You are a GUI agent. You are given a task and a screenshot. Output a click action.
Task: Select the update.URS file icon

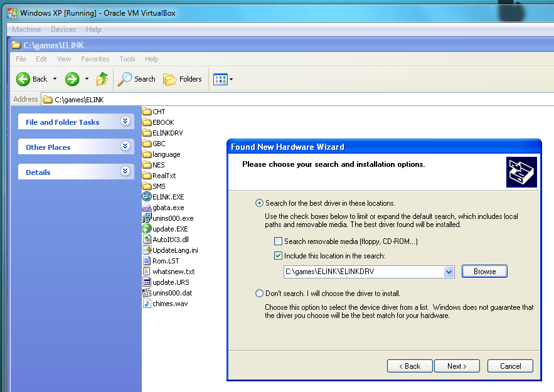click(x=147, y=282)
